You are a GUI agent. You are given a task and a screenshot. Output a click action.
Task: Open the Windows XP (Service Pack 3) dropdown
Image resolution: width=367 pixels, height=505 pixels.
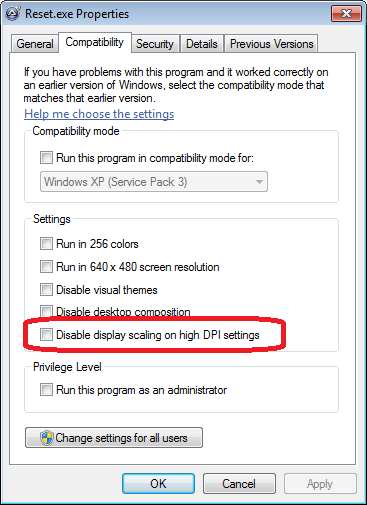154,182
